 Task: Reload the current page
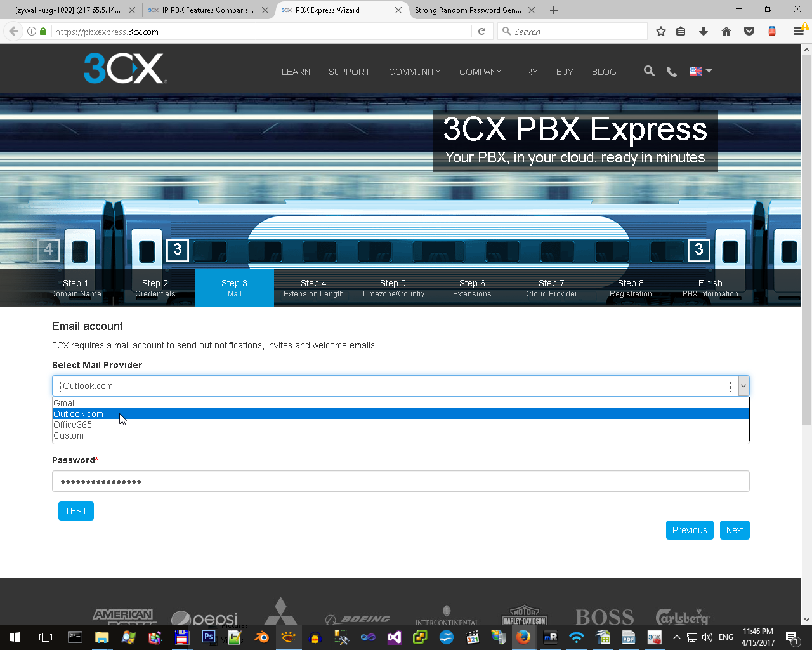pos(482,31)
